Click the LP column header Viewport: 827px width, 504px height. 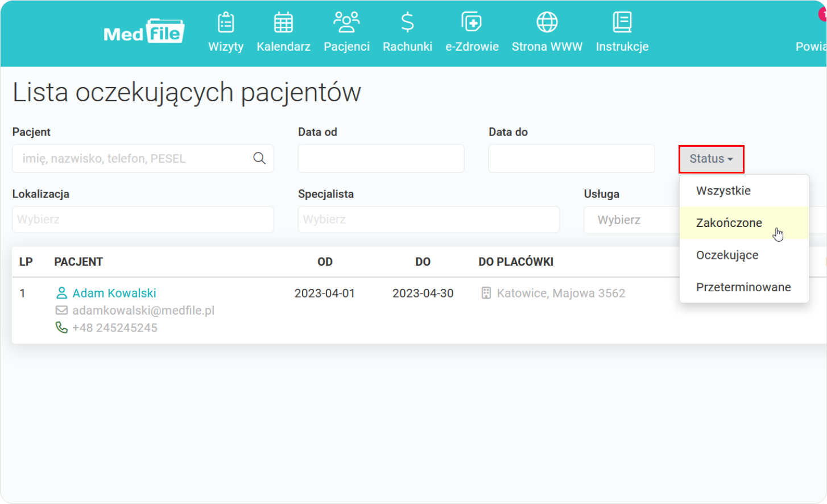coord(26,262)
